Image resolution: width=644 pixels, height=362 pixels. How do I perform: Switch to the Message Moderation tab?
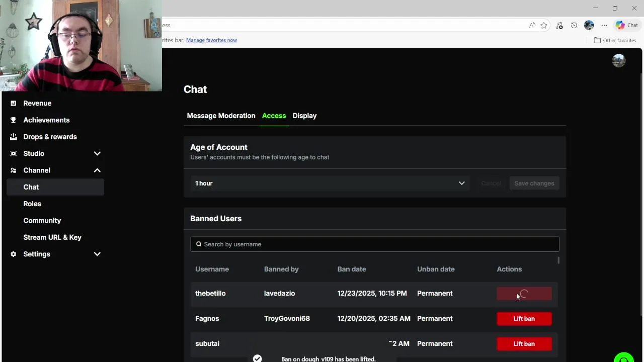(x=221, y=116)
